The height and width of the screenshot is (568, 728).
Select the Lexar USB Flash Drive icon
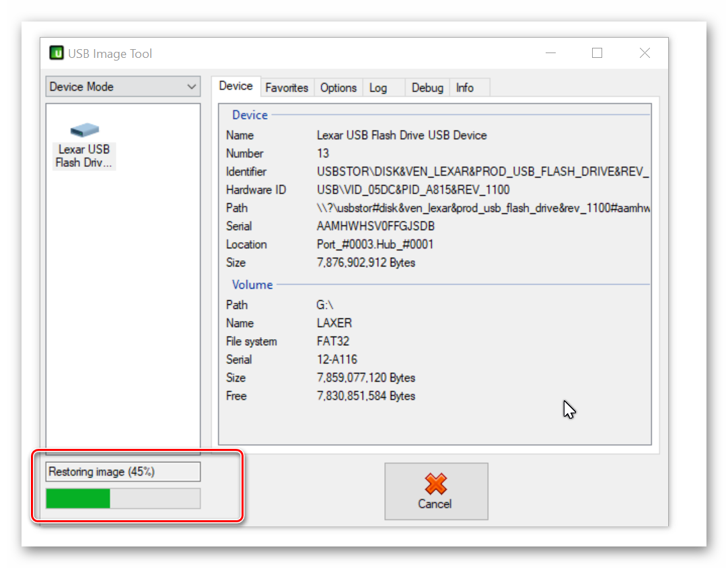[x=84, y=131]
